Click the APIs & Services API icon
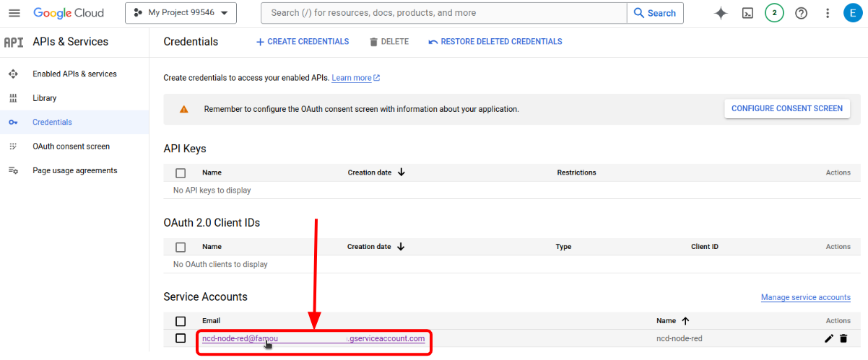The height and width of the screenshot is (360, 868). [x=14, y=42]
